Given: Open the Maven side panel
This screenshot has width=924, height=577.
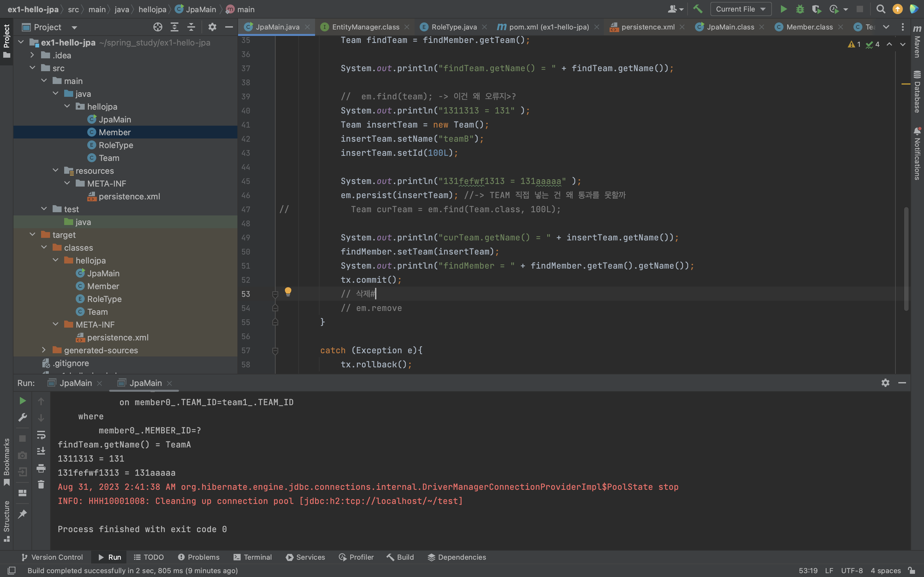Looking at the screenshot, I should coord(917,42).
